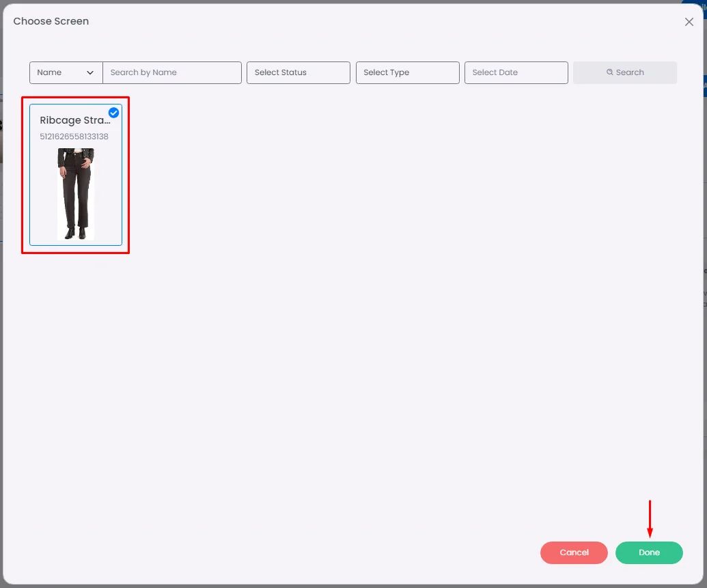Image resolution: width=707 pixels, height=588 pixels.
Task: Click the Name dropdown chevron arrow
Action: [90, 72]
